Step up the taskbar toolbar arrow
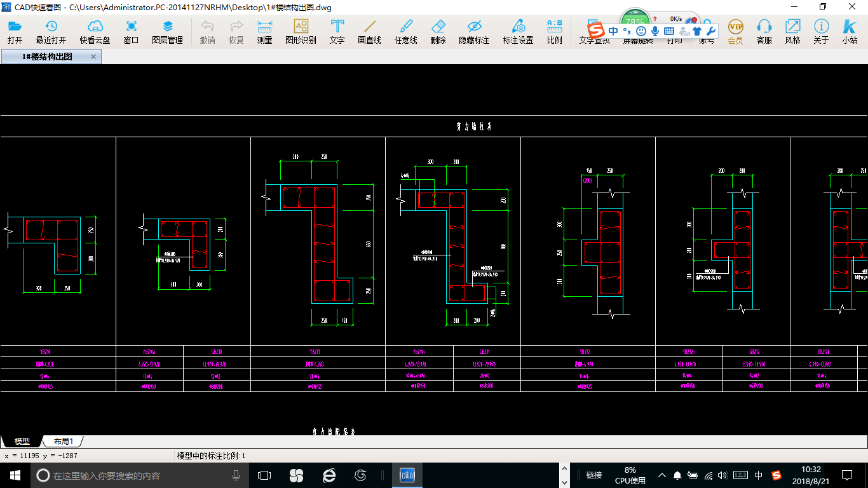This screenshot has width=868, height=488. pyautogui.click(x=565, y=469)
